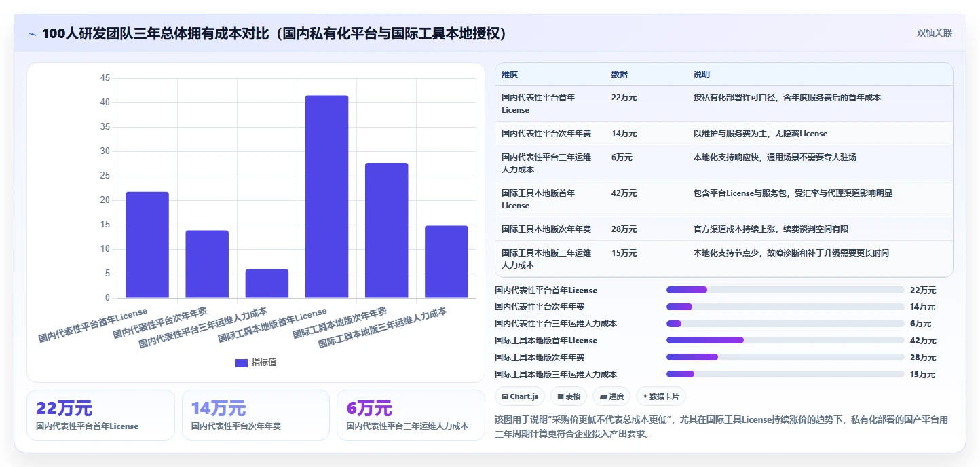Click the 说明 table column header
980x467 pixels.
702,75
